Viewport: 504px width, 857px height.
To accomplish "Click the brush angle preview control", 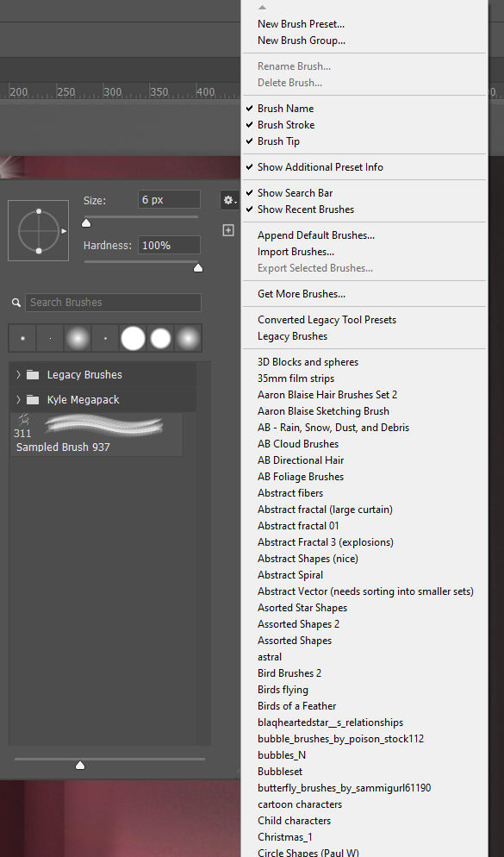I will click(x=38, y=230).
